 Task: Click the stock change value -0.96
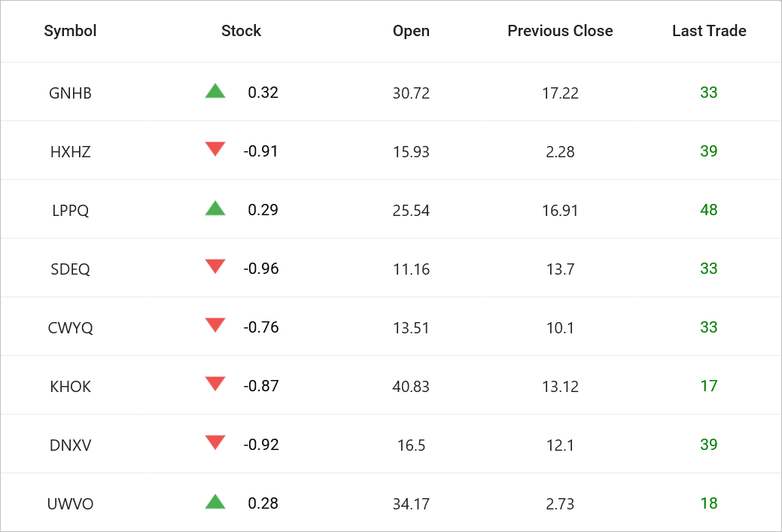[261, 269]
